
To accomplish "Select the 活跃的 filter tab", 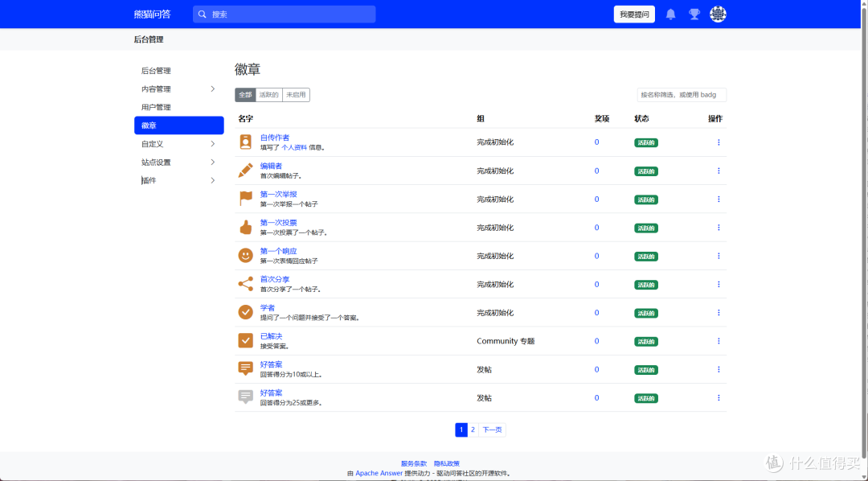I will click(x=269, y=95).
